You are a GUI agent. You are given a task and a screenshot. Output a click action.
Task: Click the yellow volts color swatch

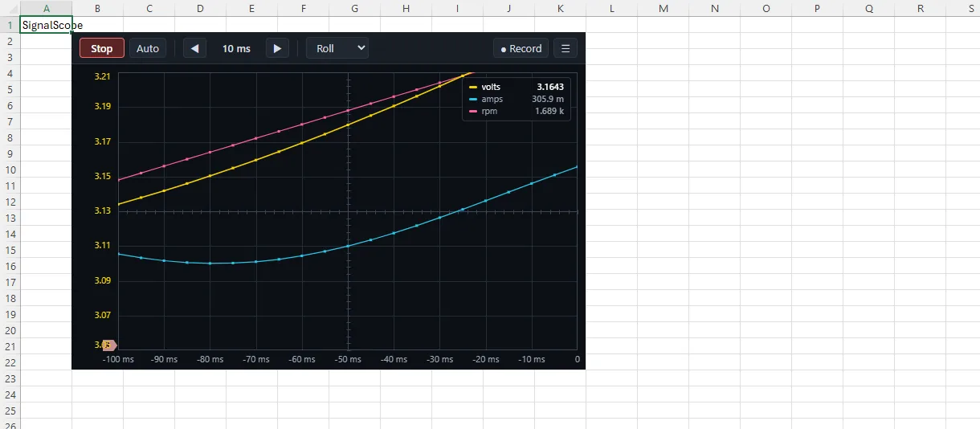(x=473, y=87)
